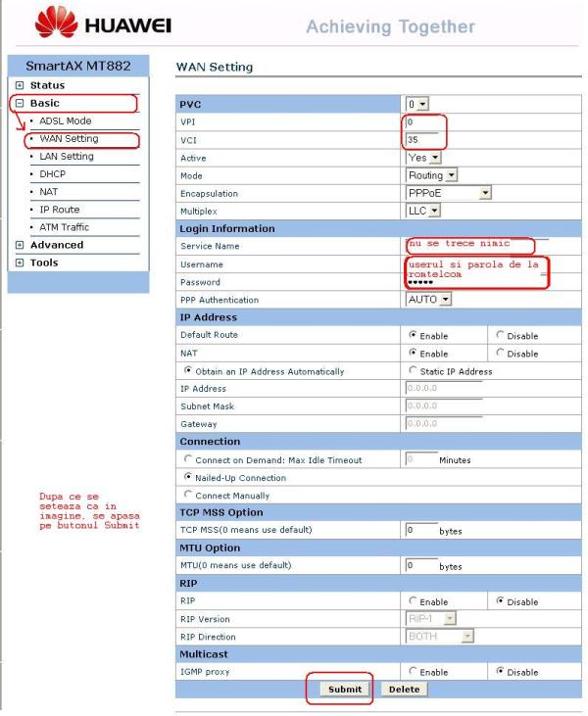Select Enable for IGMP proxy
Screen dimensions: 588x716
pyautogui.click(x=413, y=671)
